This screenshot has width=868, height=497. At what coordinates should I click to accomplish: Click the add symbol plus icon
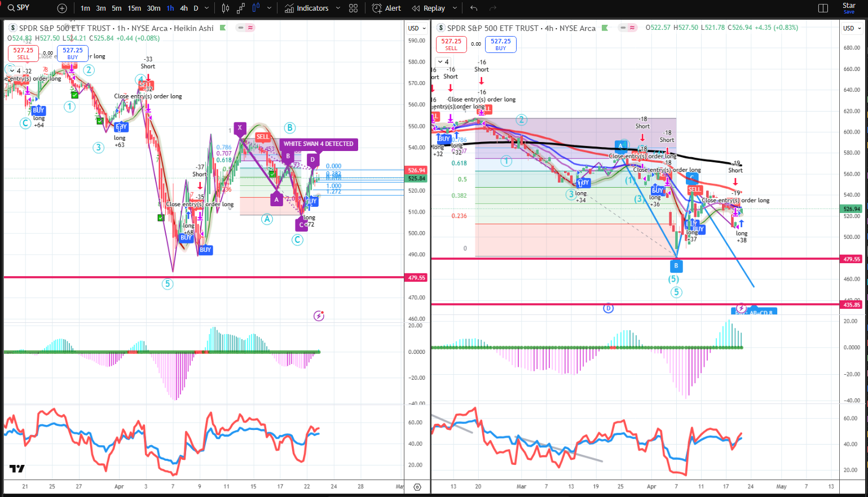(62, 8)
